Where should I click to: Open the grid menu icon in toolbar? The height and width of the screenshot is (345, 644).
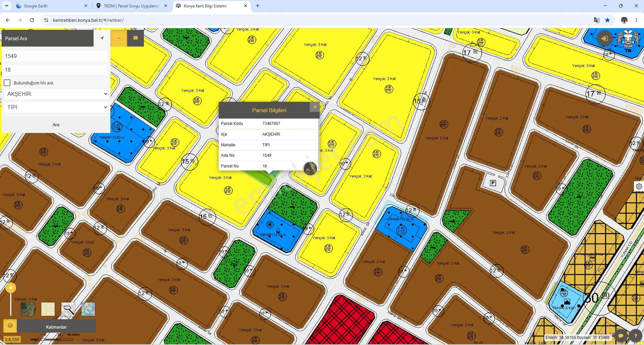coord(136,38)
